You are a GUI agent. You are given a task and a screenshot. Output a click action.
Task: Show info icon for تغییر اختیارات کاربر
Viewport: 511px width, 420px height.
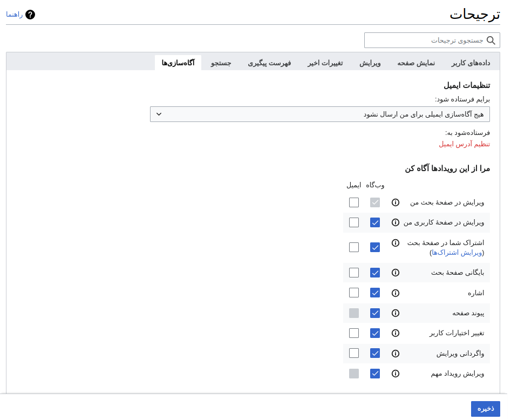click(x=396, y=333)
